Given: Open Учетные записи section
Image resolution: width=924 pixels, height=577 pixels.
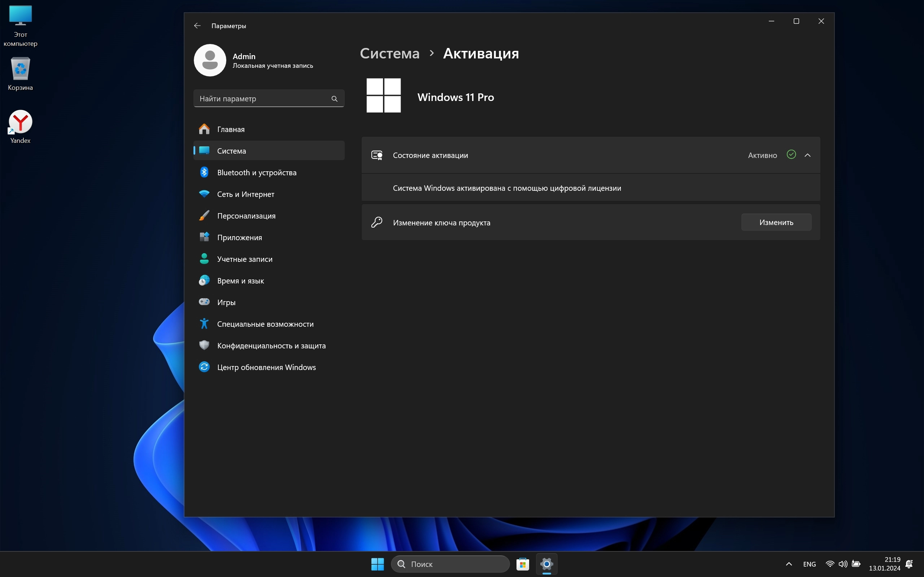Looking at the screenshot, I should tap(244, 259).
